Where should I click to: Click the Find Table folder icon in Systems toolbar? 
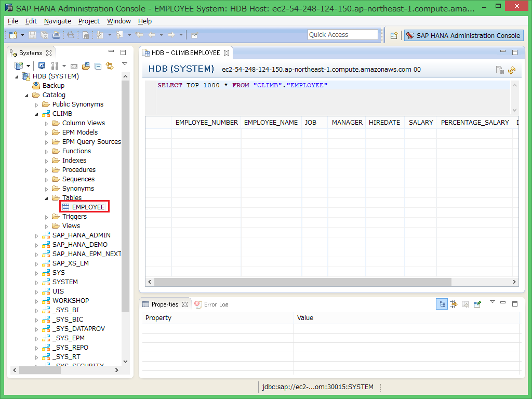pos(86,65)
